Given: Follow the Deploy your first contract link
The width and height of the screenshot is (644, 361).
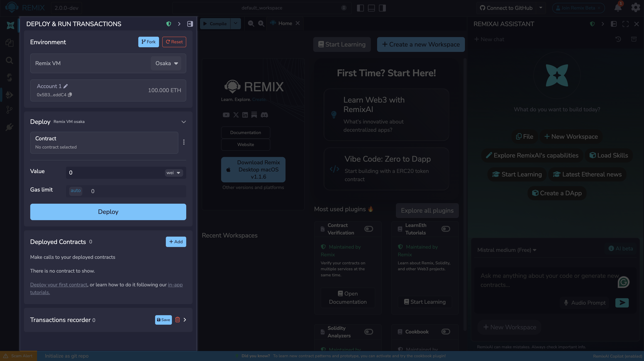Looking at the screenshot, I should 59,285.
